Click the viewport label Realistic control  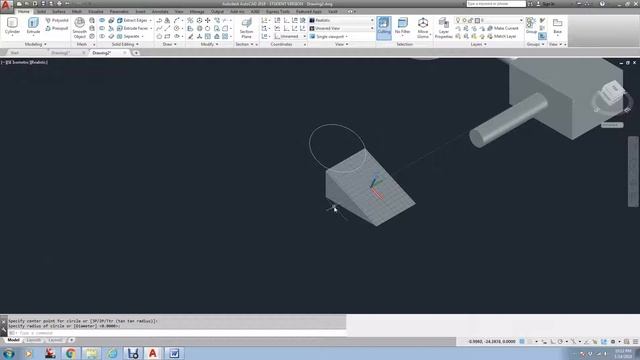click(39, 62)
